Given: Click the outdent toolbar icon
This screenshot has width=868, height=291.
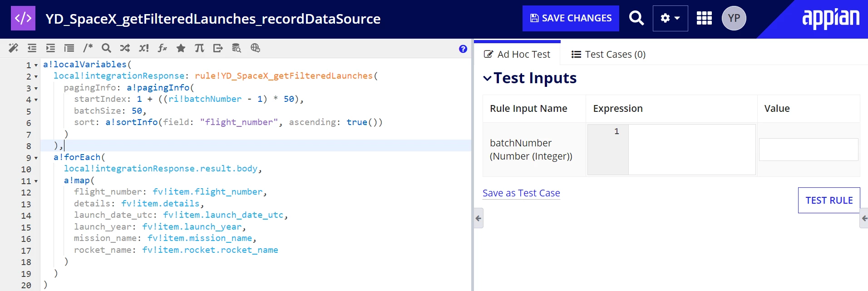Looking at the screenshot, I should [32, 48].
